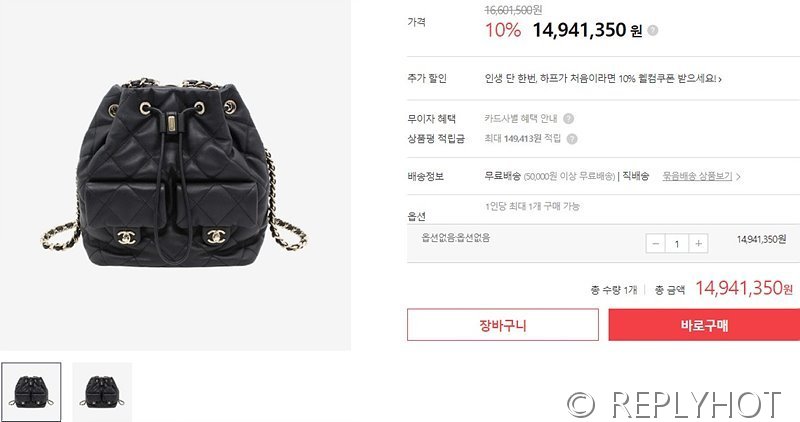The height and width of the screenshot is (422, 800).
Task: Click the discounted price 14,941,350 원
Action: pyautogui.click(x=587, y=30)
